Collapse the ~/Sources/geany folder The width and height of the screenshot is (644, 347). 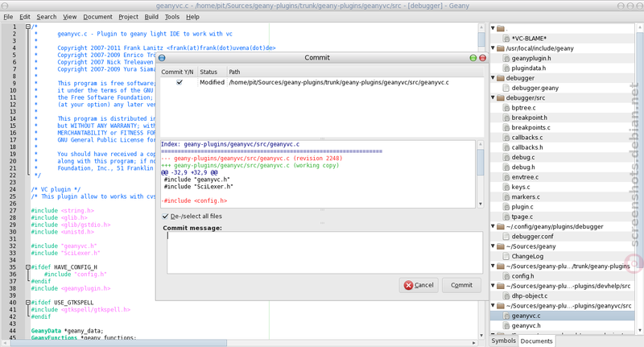pos(493,246)
